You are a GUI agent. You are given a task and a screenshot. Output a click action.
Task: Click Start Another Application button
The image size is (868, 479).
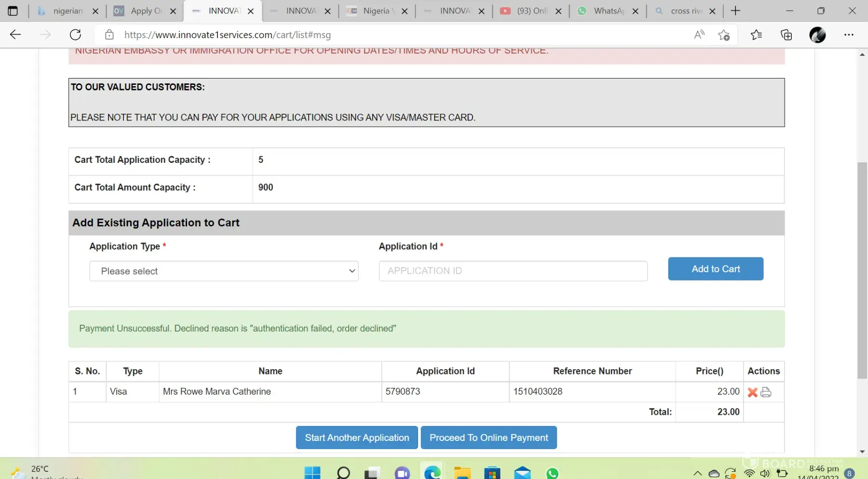[x=357, y=438]
